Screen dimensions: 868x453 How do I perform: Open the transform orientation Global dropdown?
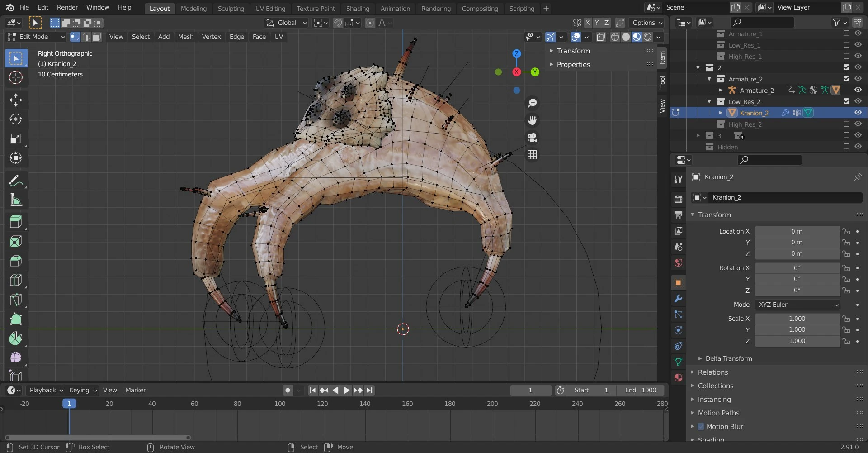[286, 23]
